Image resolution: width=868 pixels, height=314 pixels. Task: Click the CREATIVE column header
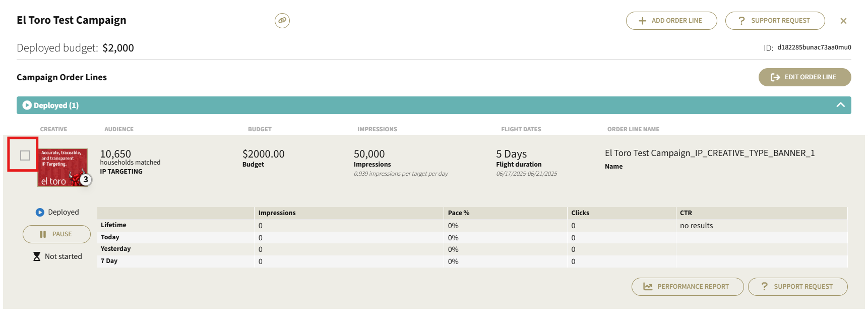pyautogui.click(x=53, y=129)
